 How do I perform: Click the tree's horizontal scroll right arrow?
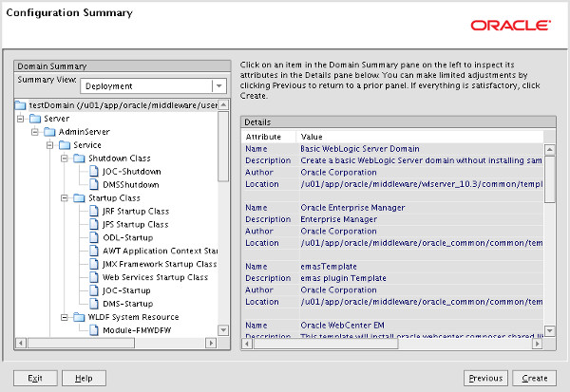tap(211, 343)
